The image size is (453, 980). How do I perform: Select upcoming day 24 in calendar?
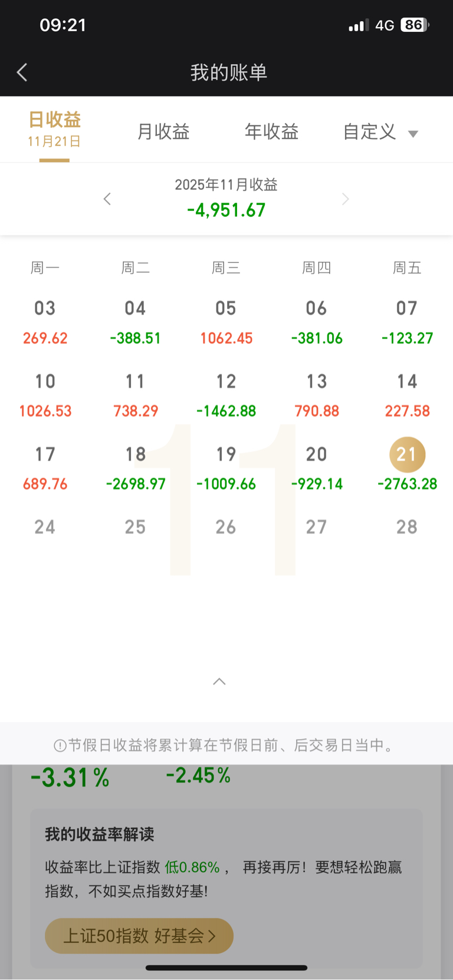[45, 527]
